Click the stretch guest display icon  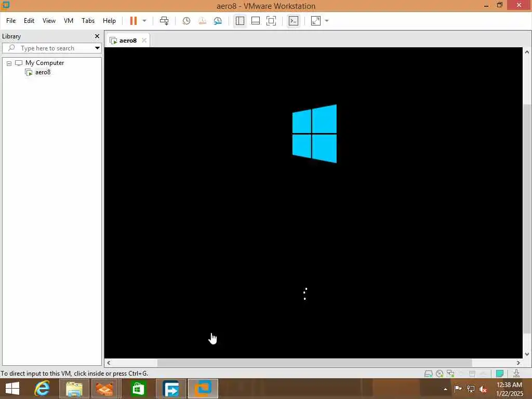(x=316, y=21)
